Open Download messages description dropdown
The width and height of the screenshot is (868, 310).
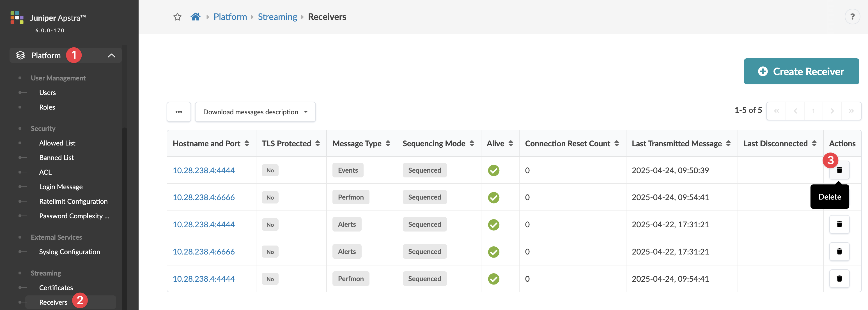(x=255, y=112)
